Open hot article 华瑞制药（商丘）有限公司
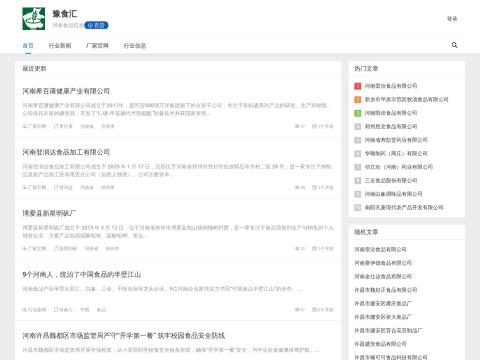This screenshot has height=360, width=480. click(x=396, y=153)
